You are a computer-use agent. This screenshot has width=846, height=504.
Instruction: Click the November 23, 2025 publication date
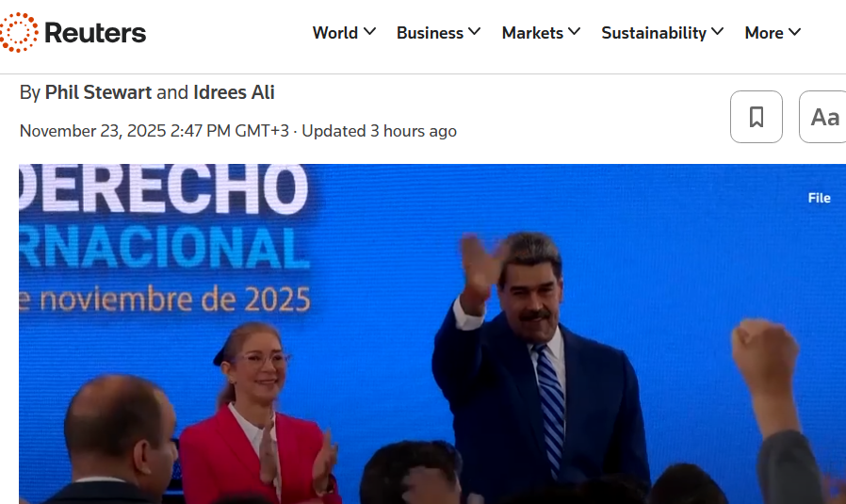(92, 131)
